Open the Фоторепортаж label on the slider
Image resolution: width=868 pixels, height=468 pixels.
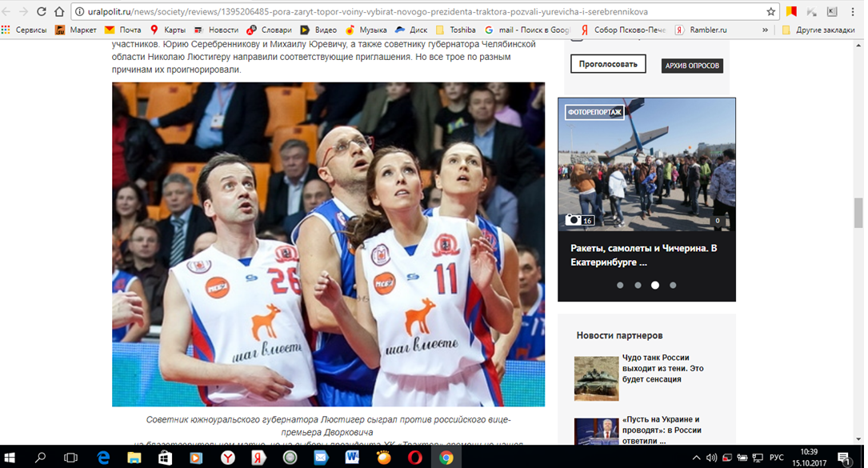pyautogui.click(x=594, y=112)
